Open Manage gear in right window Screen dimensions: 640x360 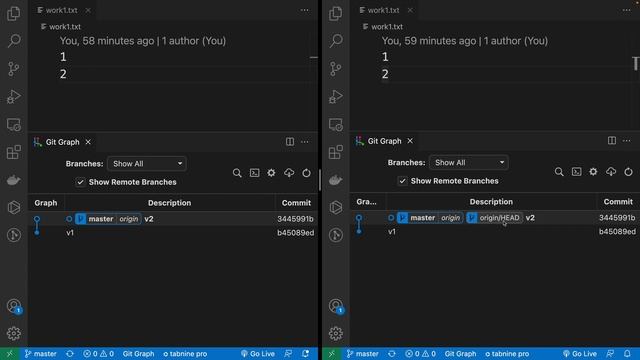coord(336,333)
